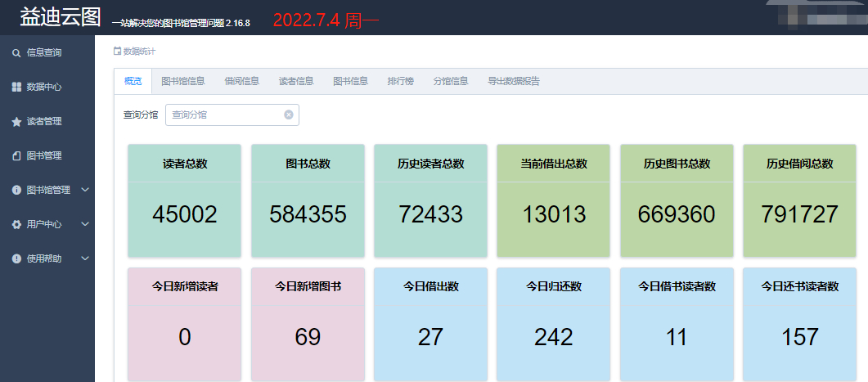Expand the 用户中心 submenu chevron

tap(84, 224)
